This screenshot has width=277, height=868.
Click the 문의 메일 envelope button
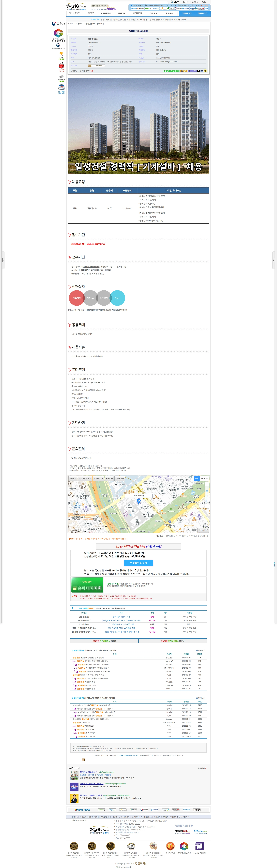[96, 66]
